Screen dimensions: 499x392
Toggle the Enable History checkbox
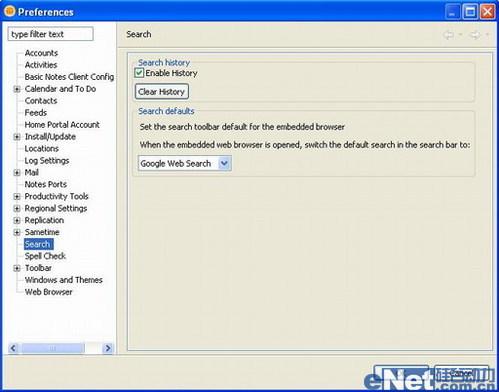pyautogui.click(x=139, y=73)
